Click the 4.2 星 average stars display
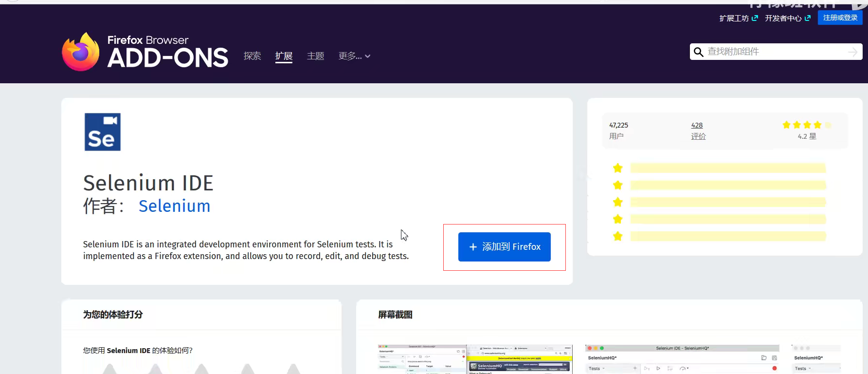The width and height of the screenshot is (868, 374). [x=807, y=131]
